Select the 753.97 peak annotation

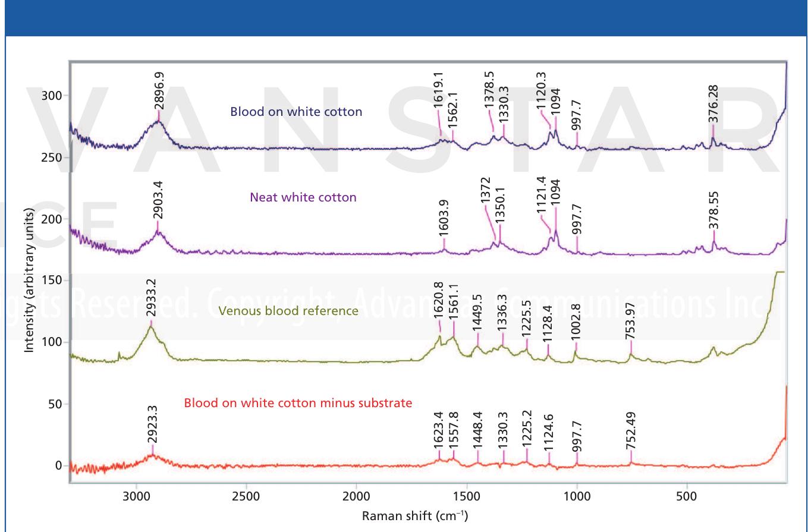point(631,320)
